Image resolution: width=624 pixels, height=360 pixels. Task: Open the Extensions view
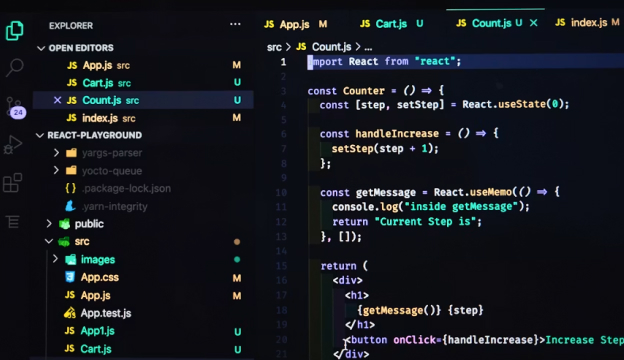click(x=12, y=183)
